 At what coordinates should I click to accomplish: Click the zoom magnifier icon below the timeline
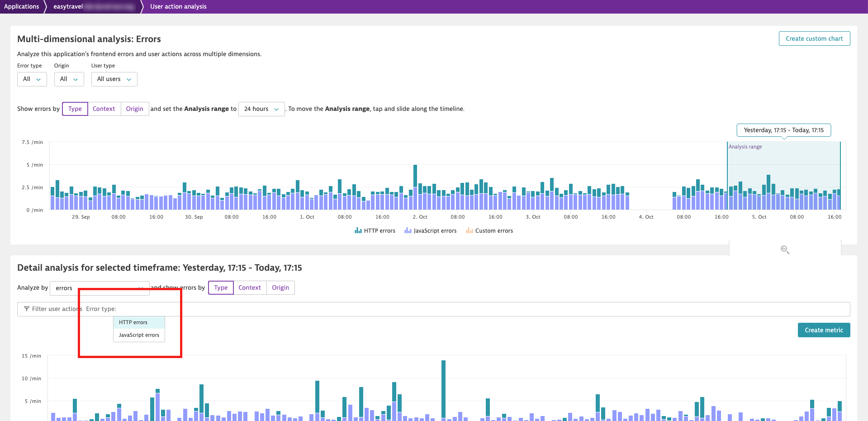[785, 249]
